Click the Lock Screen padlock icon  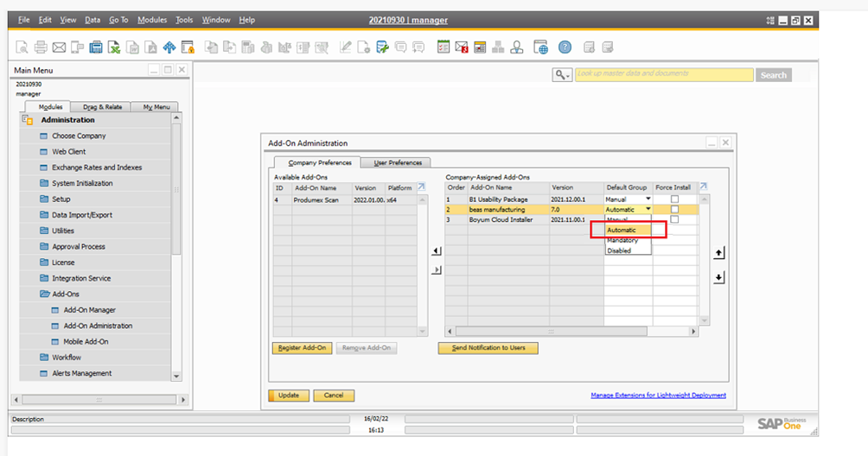click(188, 47)
